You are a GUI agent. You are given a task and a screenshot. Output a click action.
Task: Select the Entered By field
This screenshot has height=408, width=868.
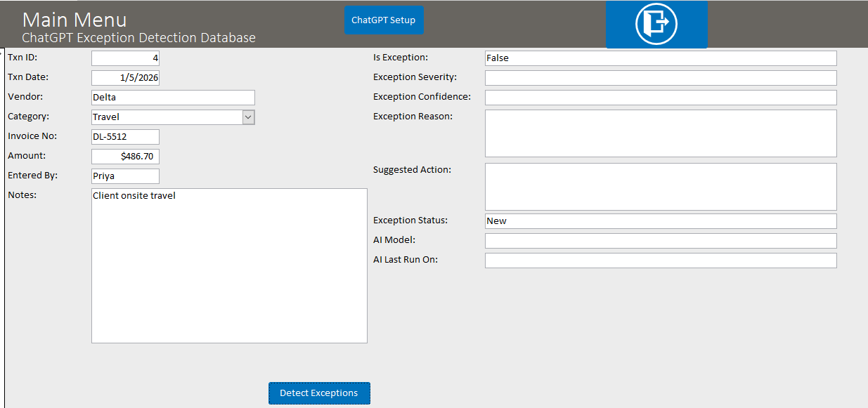[x=125, y=176]
